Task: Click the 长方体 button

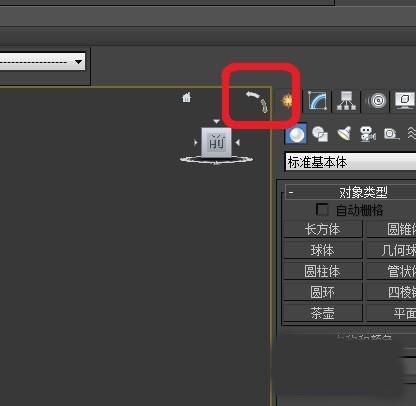Action: coord(323,229)
